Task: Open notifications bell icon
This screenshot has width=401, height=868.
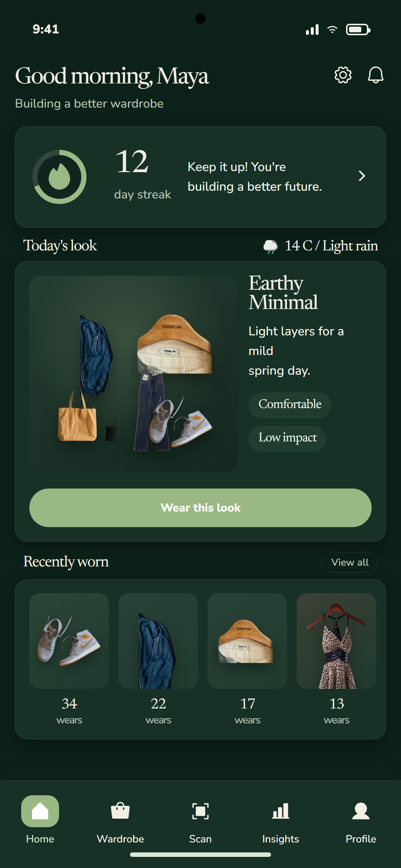Action: pos(375,75)
